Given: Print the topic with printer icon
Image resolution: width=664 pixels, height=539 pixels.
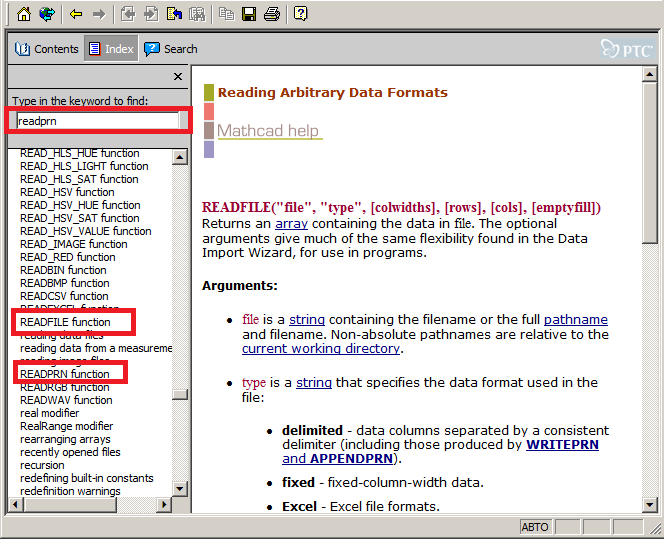Looking at the screenshot, I should pos(272,14).
